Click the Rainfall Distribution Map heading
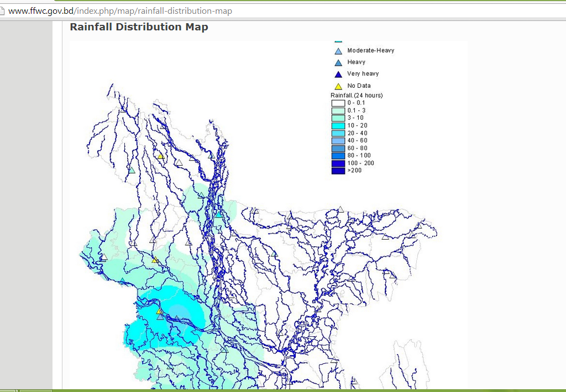This screenshot has width=566, height=392. [x=139, y=27]
